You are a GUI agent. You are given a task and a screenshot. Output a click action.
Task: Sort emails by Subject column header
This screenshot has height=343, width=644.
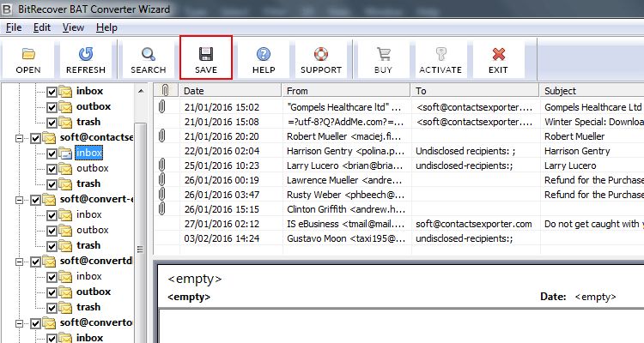(x=592, y=90)
